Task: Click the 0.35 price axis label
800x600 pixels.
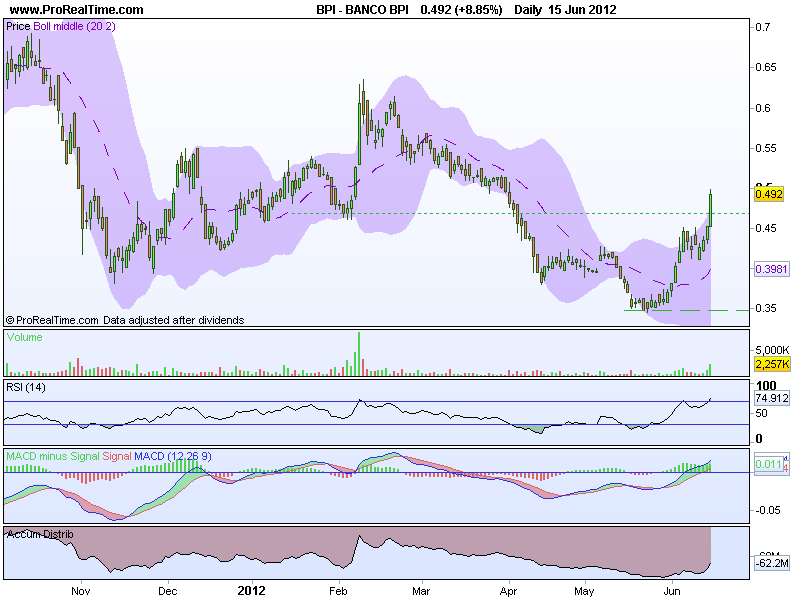Action: coord(766,308)
